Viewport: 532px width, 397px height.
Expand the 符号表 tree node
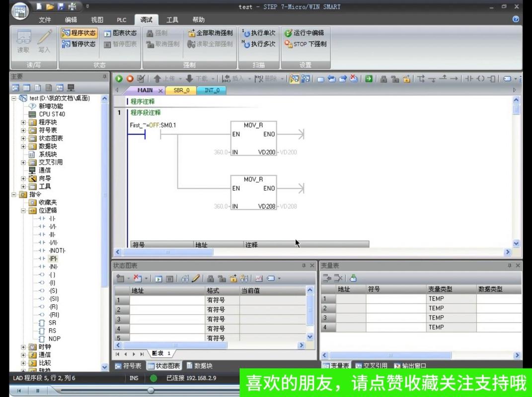(x=23, y=130)
